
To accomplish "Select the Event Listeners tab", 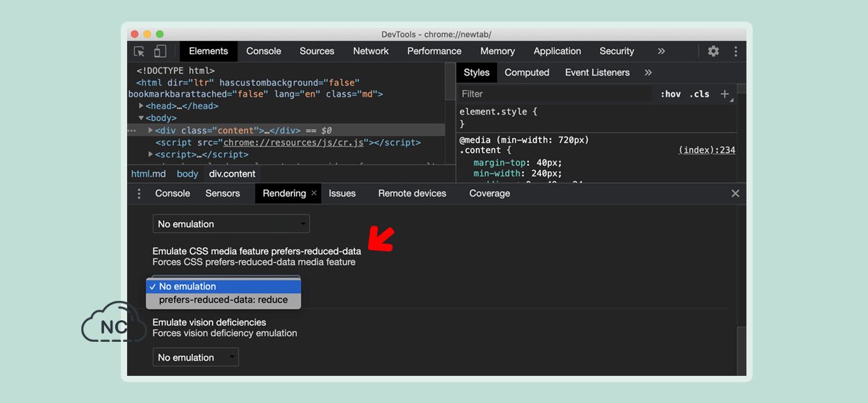I will (x=597, y=72).
